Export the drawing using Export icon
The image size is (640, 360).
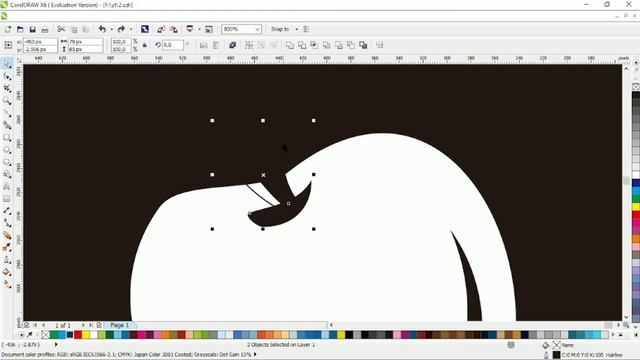point(173,29)
